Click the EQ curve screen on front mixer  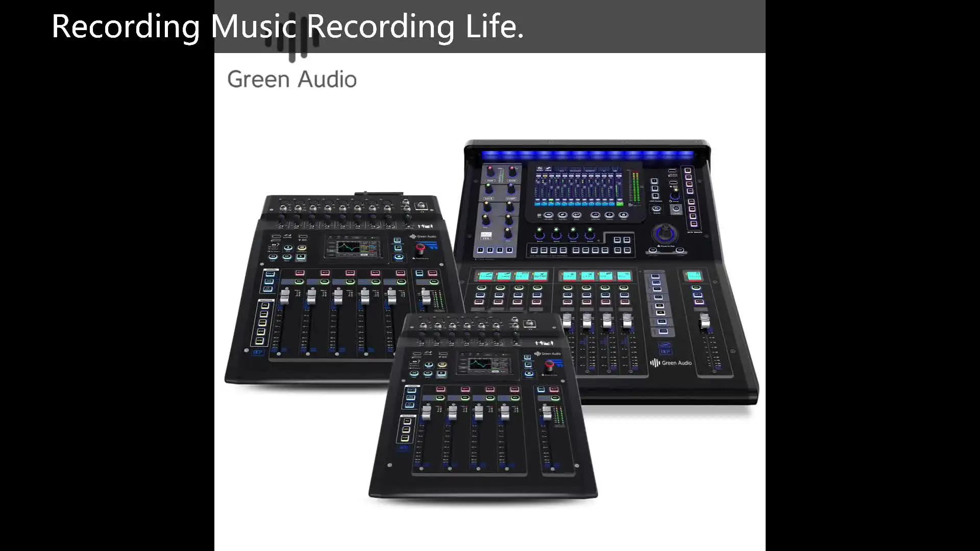(x=482, y=364)
